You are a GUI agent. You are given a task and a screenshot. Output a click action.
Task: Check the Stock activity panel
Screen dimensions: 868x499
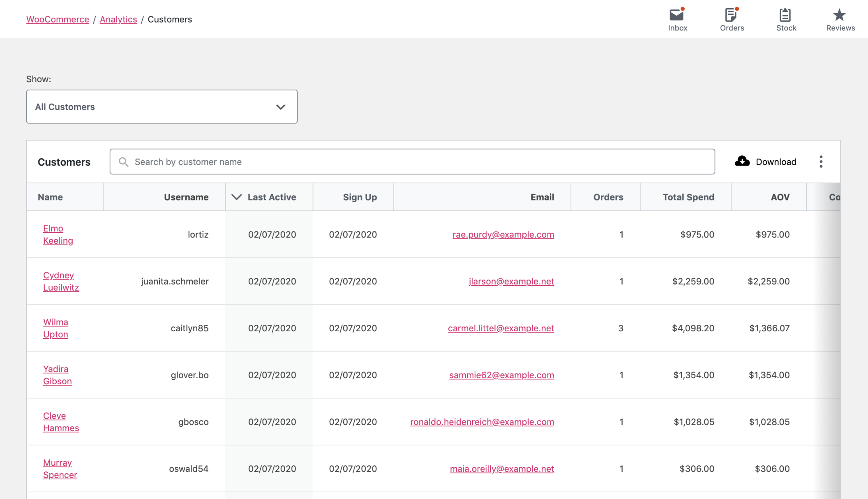click(786, 18)
